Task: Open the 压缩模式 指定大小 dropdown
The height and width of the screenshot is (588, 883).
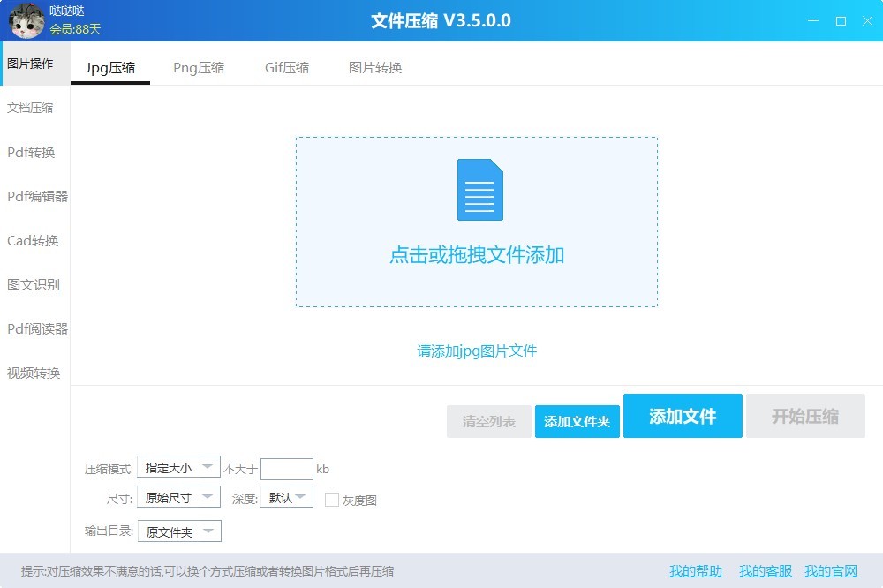Action: [x=178, y=468]
